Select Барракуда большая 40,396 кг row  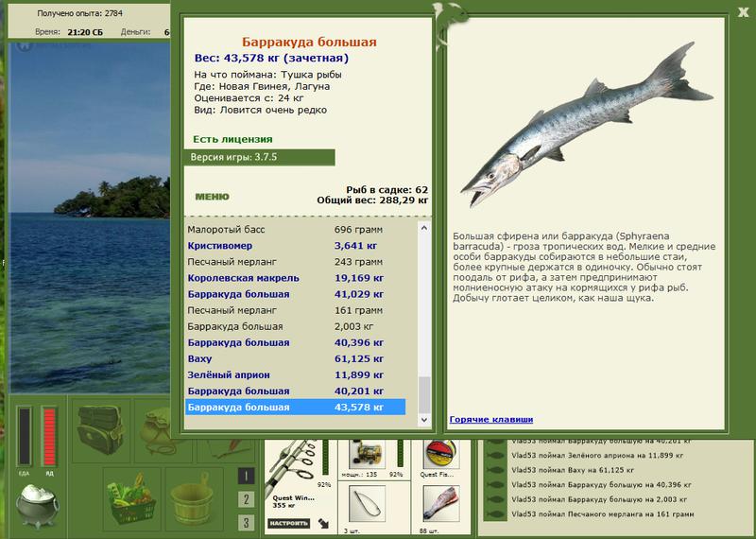(296, 342)
